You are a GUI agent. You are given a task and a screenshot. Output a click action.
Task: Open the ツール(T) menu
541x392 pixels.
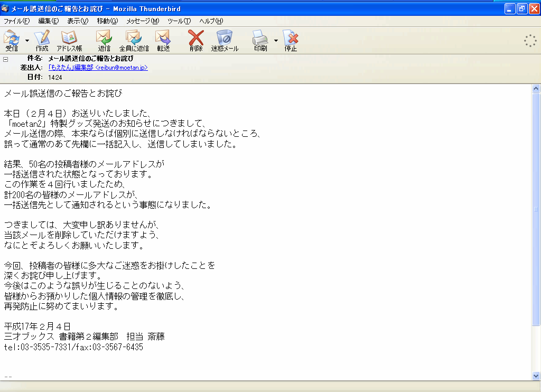pyautogui.click(x=179, y=21)
